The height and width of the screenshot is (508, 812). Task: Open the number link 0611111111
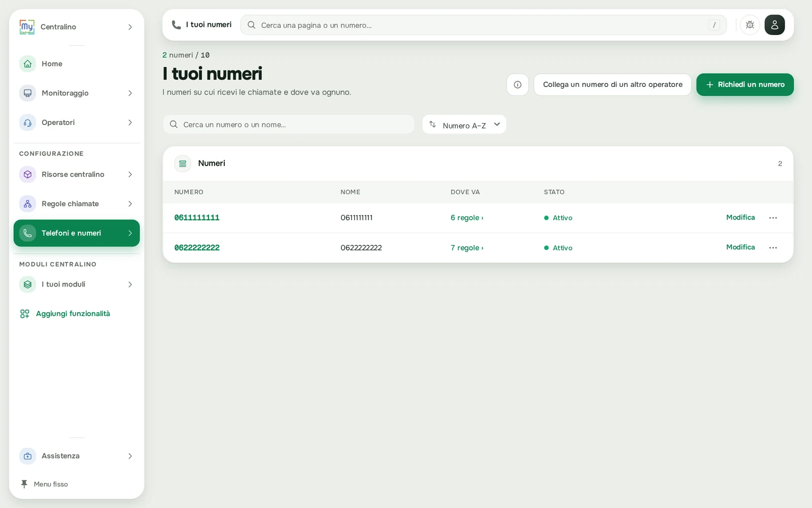[x=197, y=218]
